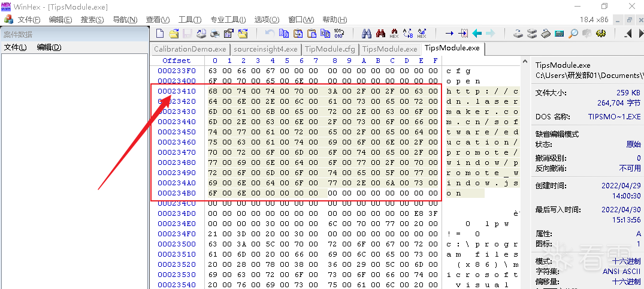Click the mode value 十六进制
Image resolution: width=644 pixels, height=289 pixels.
pos(627,261)
